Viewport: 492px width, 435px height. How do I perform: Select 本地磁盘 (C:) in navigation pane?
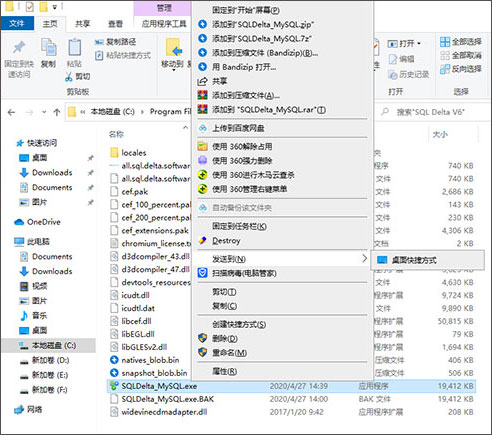tap(49, 346)
